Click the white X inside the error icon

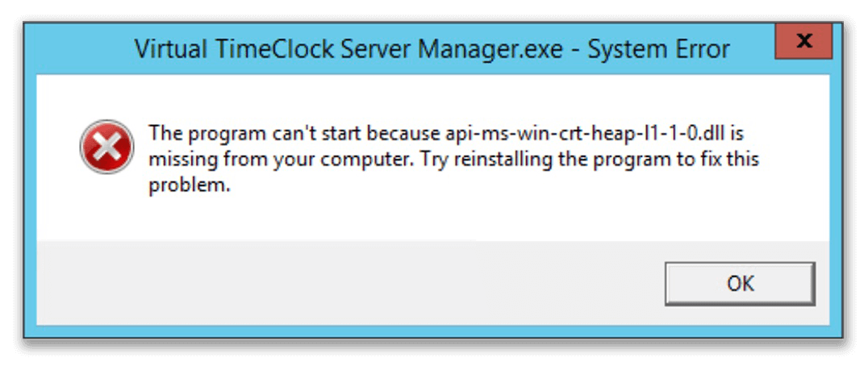(106, 147)
